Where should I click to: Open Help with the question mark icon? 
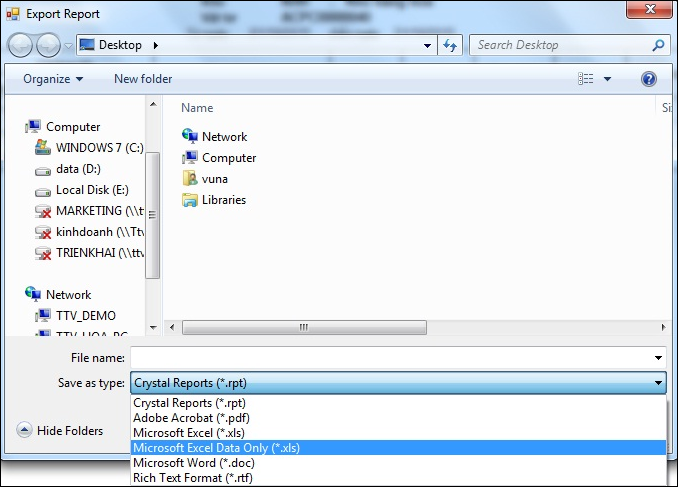pos(649,79)
